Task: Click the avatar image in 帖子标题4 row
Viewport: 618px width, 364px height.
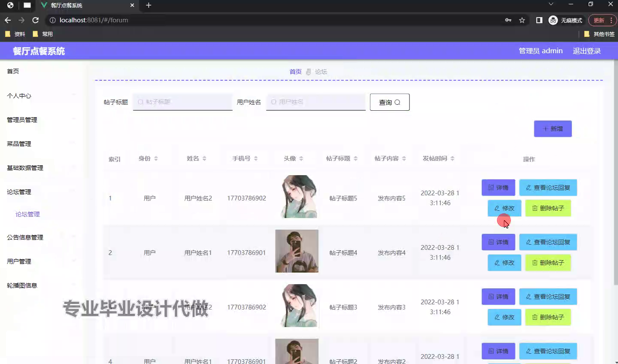Action: point(297,251)
